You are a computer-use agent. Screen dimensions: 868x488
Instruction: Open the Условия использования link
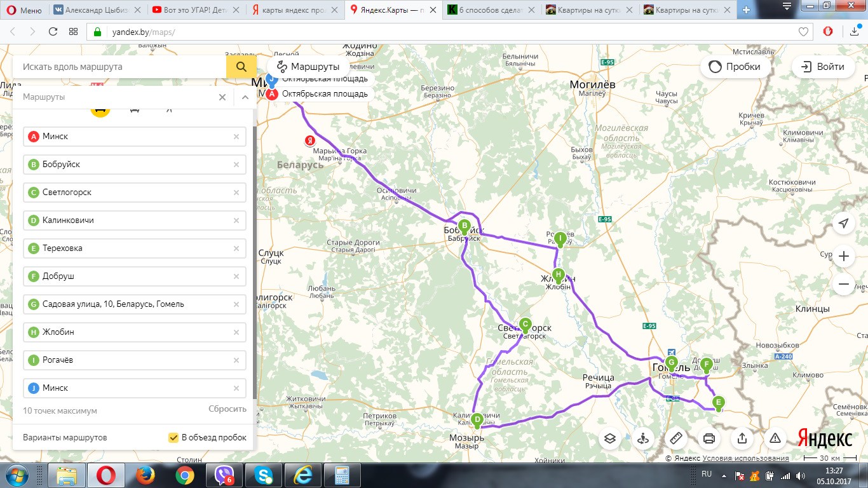[x=745, y=458]
